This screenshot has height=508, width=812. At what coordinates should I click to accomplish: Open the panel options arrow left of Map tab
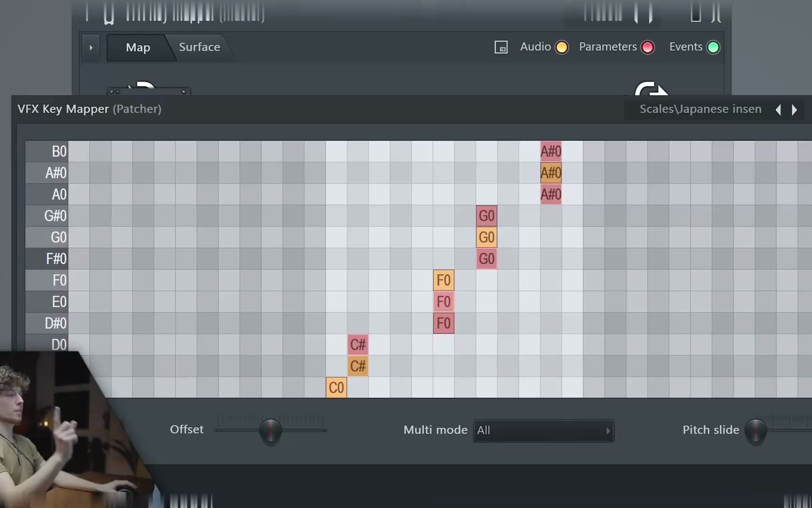pos(91,48)
